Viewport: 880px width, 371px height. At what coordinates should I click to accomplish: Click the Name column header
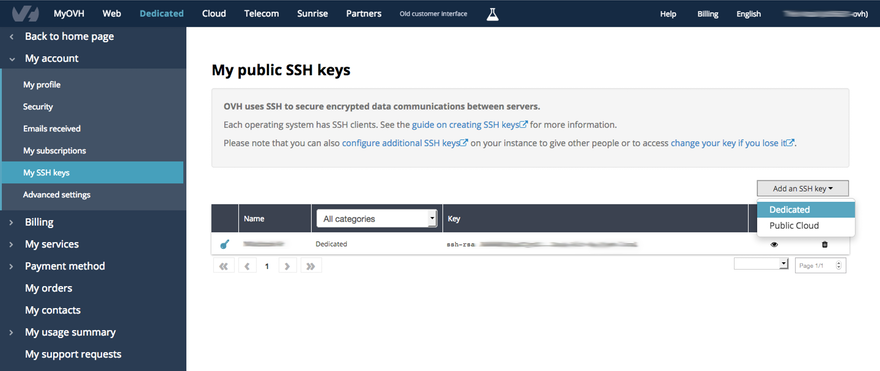click(x=254, y=219)
